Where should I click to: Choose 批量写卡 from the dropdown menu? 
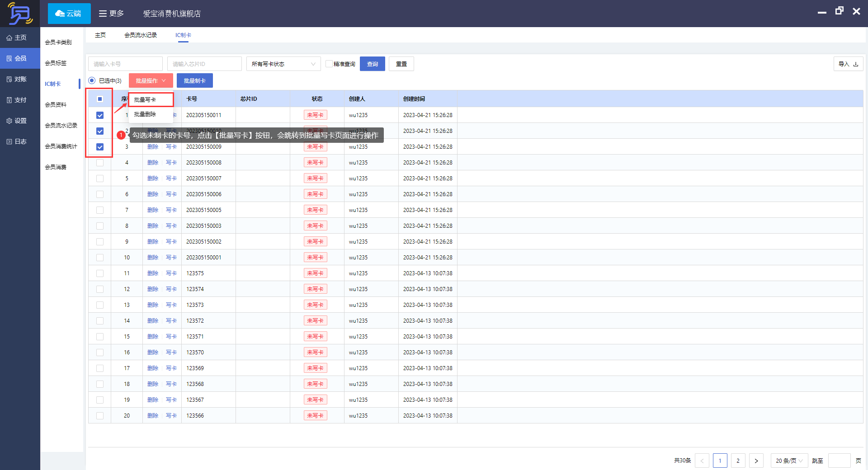click(151, 99)
